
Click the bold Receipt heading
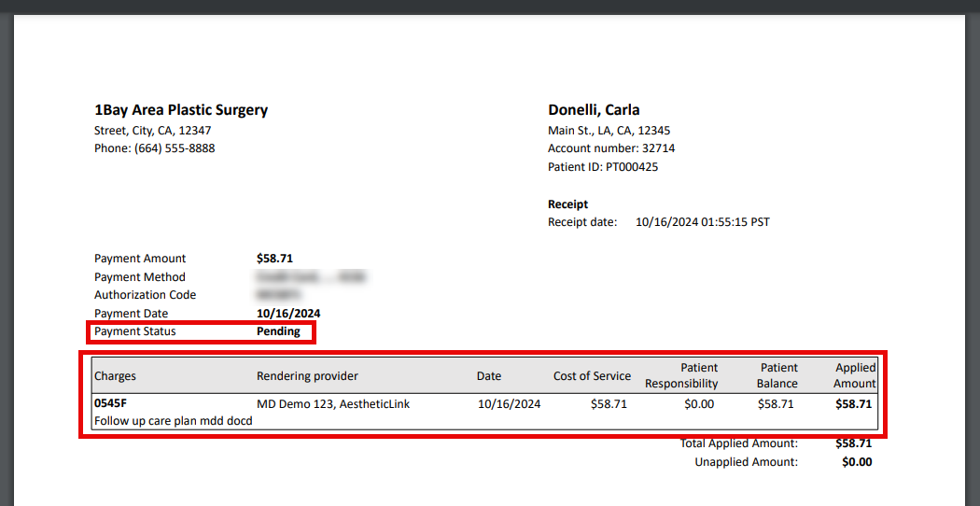coord(568,204)
